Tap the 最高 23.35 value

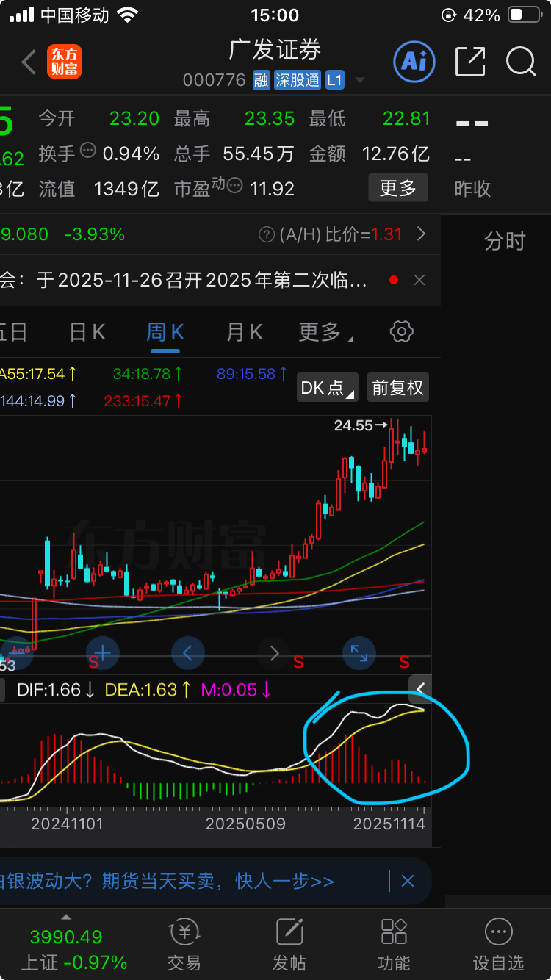[270, 118]
